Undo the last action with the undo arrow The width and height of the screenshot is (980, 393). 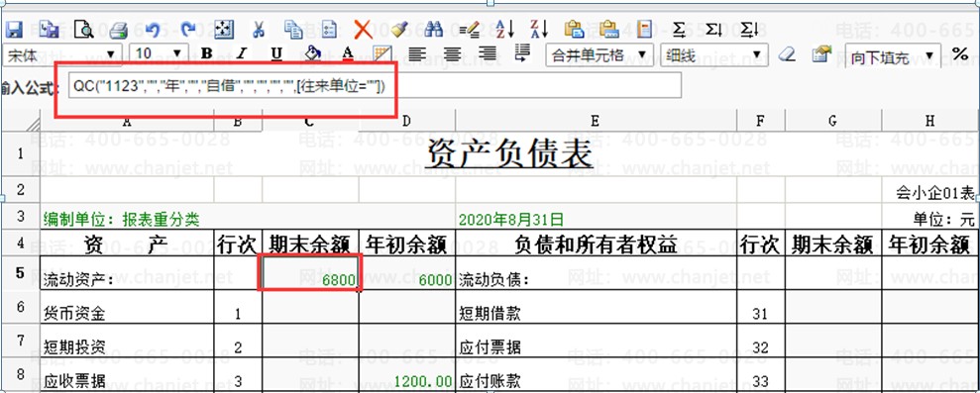pyautogui.click(x=153, y=29)
